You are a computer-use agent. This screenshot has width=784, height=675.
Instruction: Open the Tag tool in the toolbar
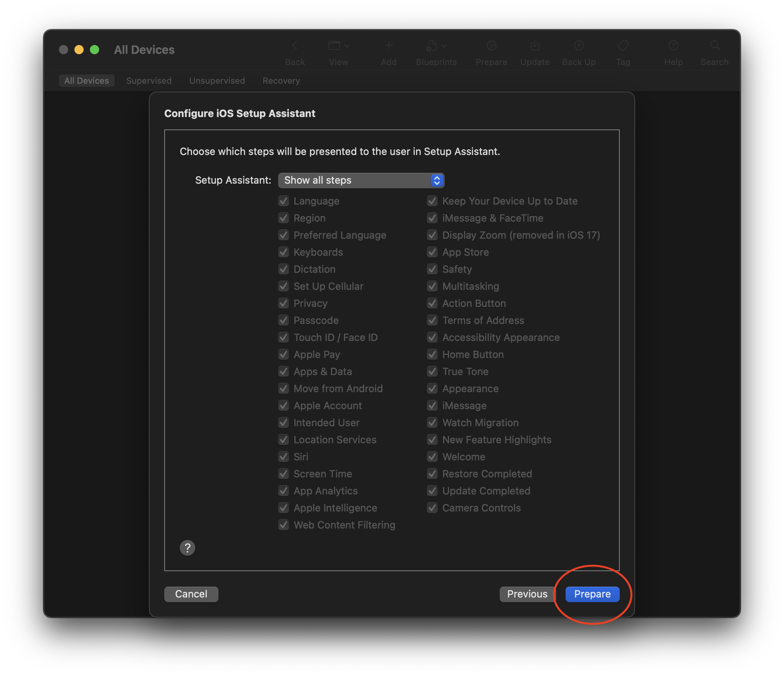coord(622,46)
